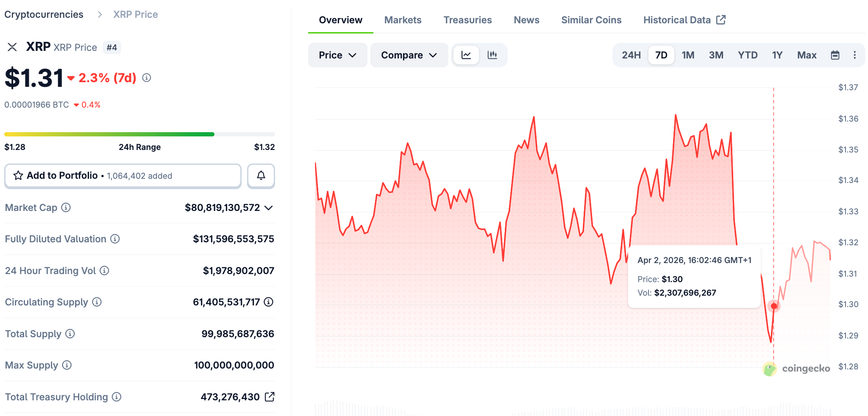Open the Treasuries tab
This screenshot has height=416, width=868.
tap(467, 20)
